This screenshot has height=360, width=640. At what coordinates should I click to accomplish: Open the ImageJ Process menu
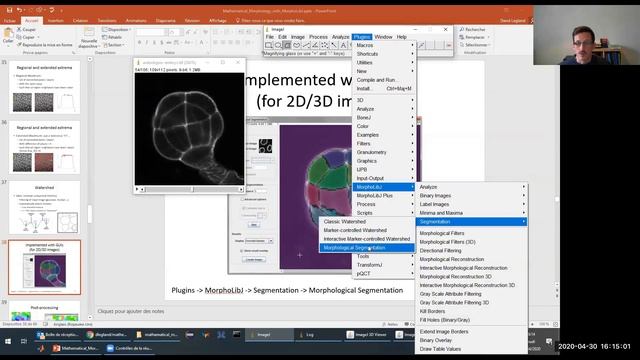coord(318,37)
